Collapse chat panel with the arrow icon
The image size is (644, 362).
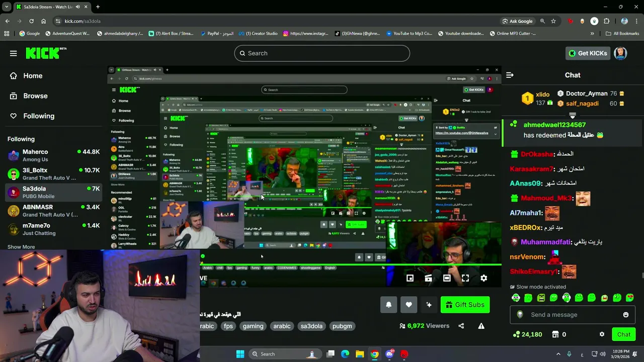click(x=510, y=75)
